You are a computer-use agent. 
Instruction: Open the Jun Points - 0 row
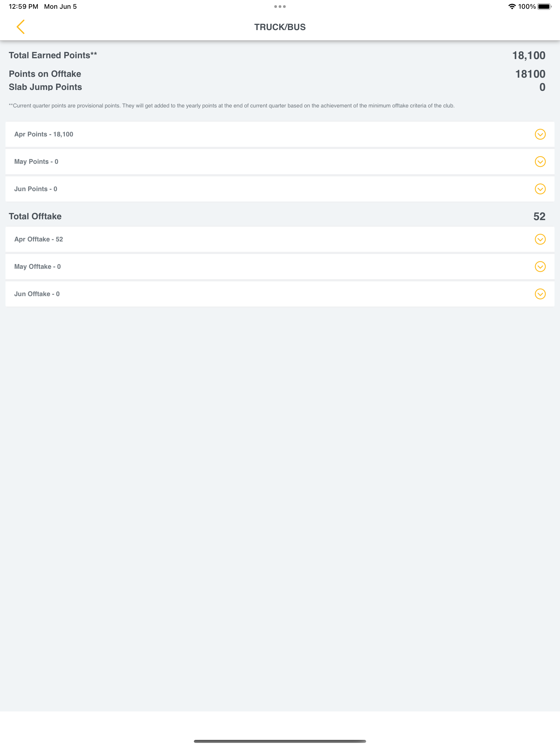[280, 189]
